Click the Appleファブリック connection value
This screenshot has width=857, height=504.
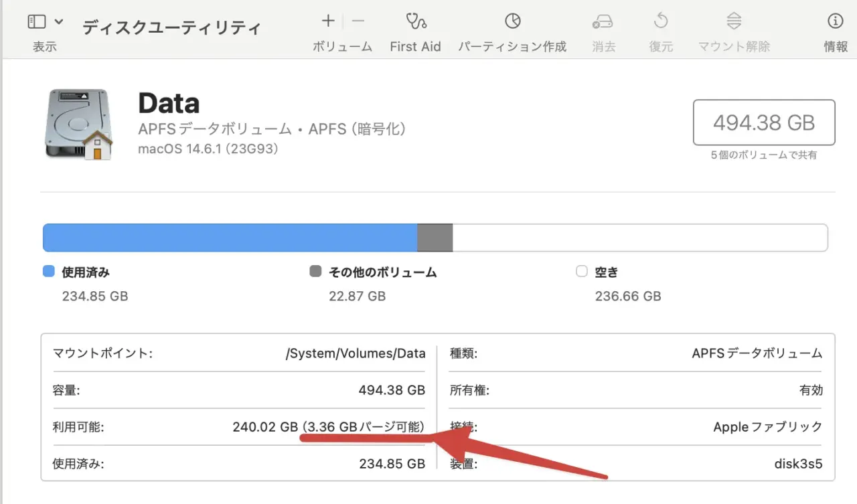pos(768,427)
